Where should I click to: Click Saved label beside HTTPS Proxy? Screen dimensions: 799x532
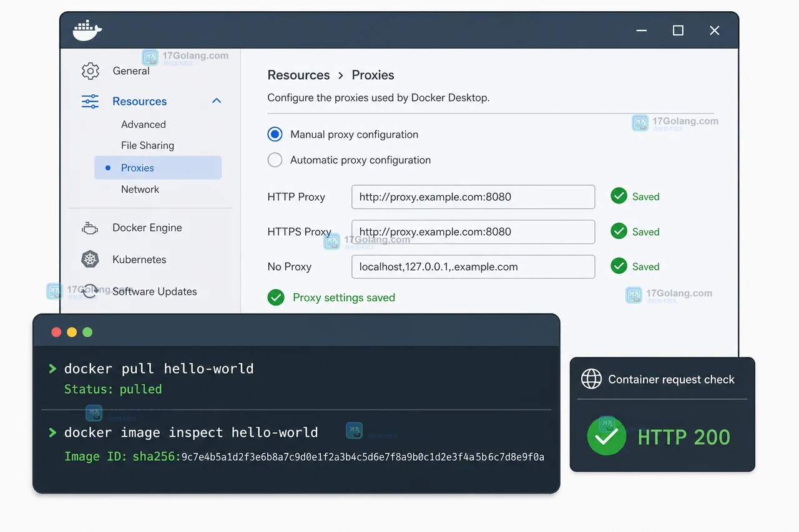pyautogui.click(x=645, y=231)
